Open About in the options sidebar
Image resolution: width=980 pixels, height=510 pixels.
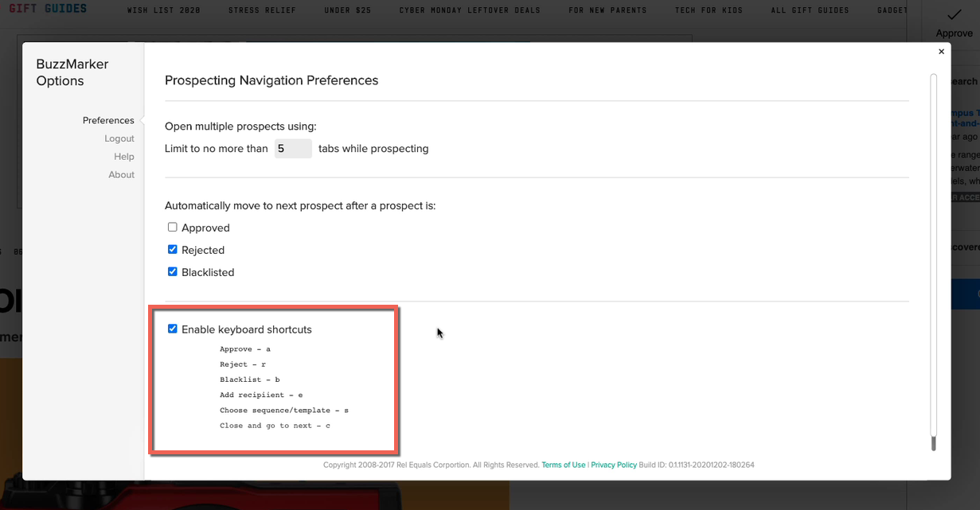pyautogui.click(x=122, y=175)
